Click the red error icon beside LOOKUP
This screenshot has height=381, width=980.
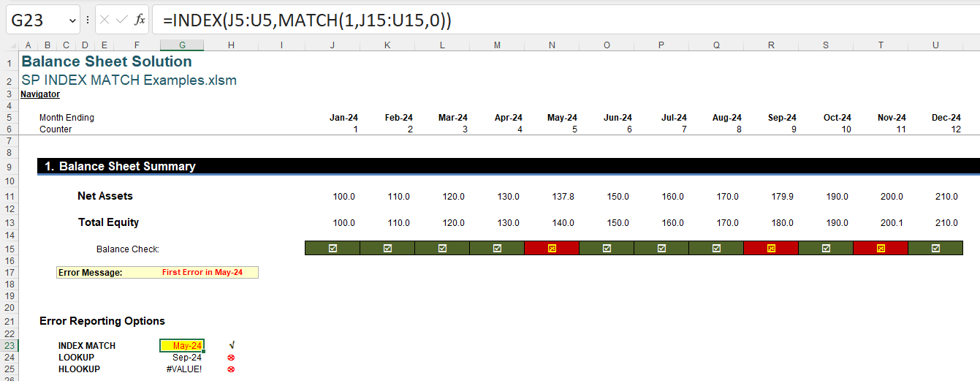231,358
